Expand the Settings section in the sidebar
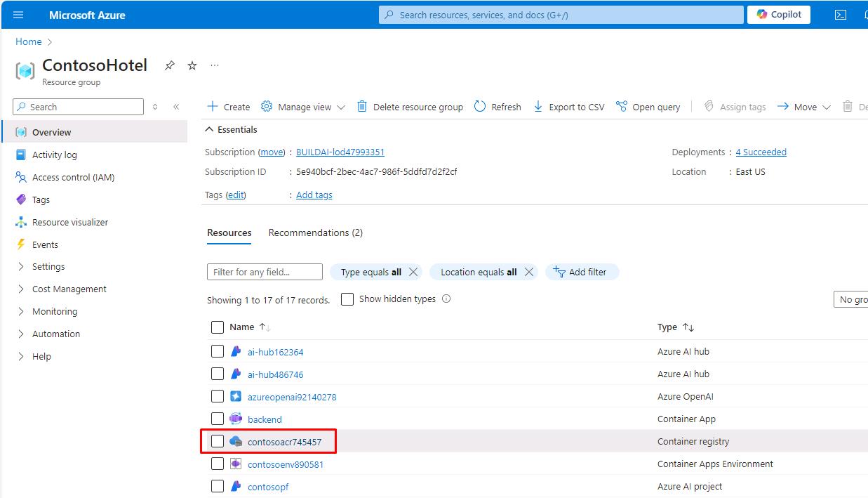868x498 pixels. [21, 267]
